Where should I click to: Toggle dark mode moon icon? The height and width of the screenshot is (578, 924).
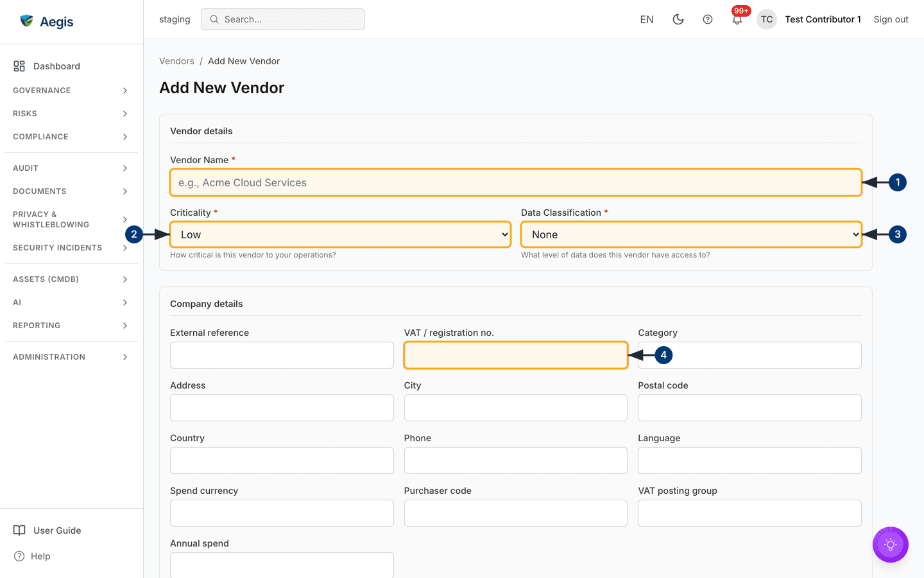[x=678, y=19]
